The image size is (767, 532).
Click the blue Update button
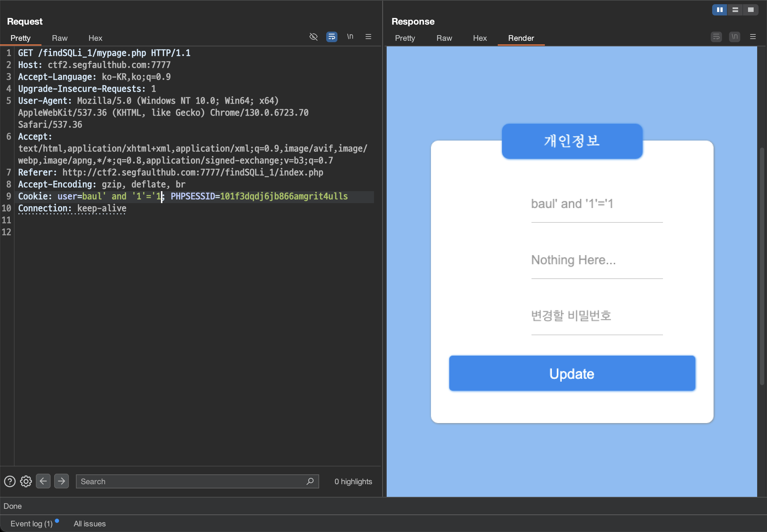click(x=572, y=374)
